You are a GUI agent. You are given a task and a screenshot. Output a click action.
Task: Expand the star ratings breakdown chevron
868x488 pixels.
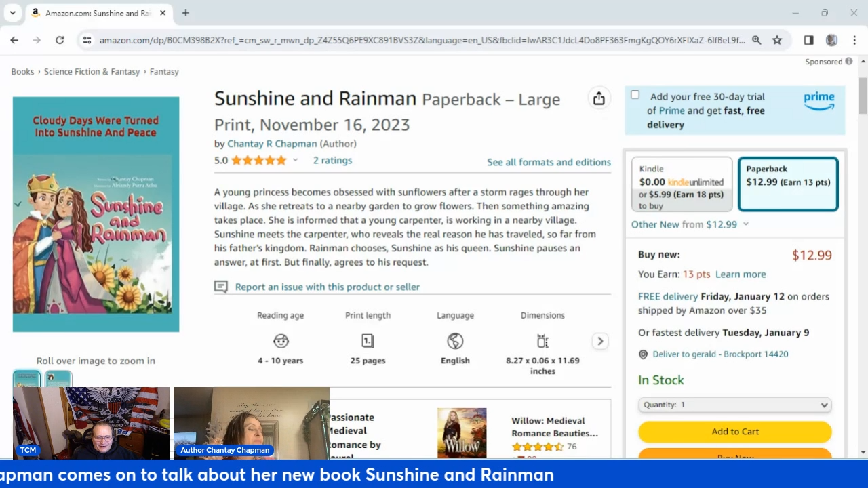tap(295, 161)
